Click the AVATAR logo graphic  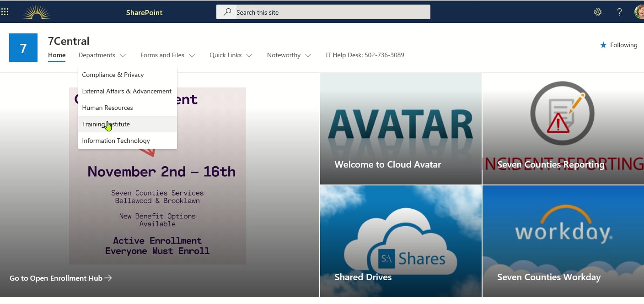[x=401, y=125]
